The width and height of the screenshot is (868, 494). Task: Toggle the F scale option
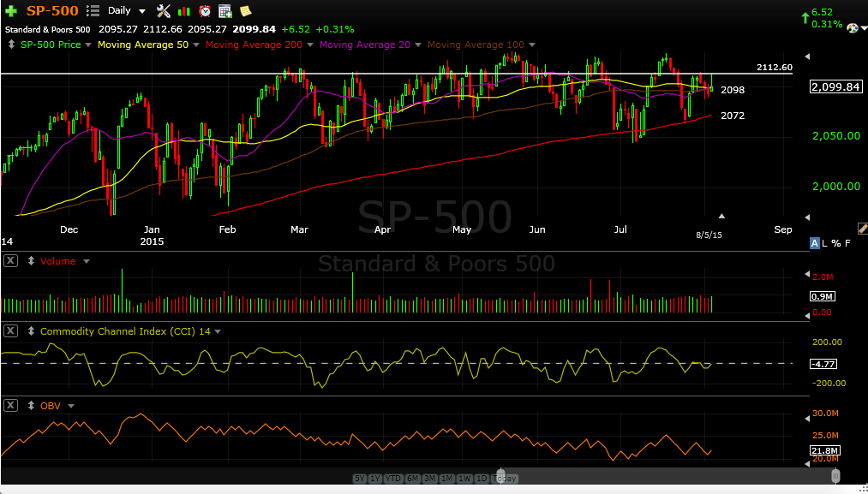[x=847, y=243]
